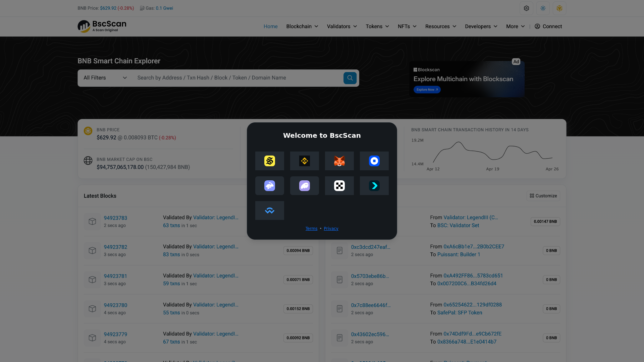Pick the Phantom ghost wallet icon
The height and width of the screenshot is (362, 644).
click(304, 186)
